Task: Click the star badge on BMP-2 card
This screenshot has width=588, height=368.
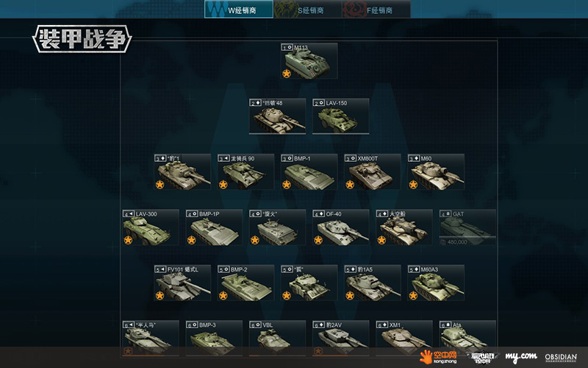Action: point(223,296)
